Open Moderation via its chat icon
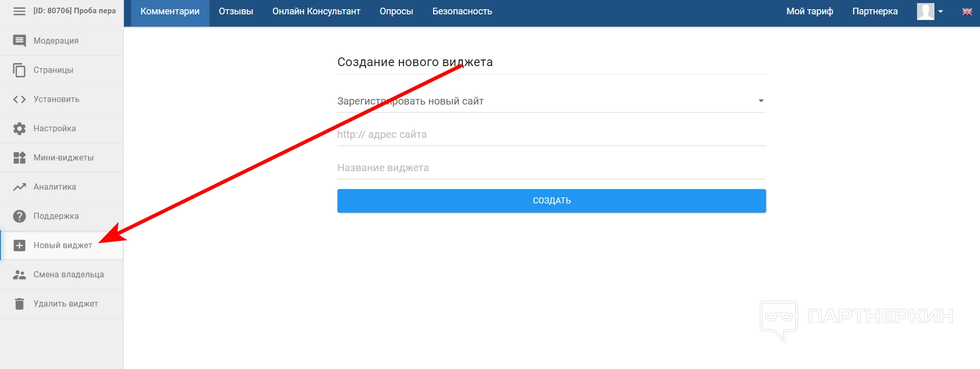Image resolution: width=980 pixels, height=369 pixels. tap(19, 41)
